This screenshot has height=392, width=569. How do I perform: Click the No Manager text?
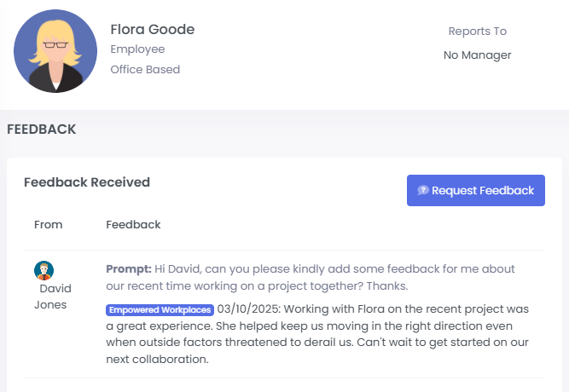coord(477,55)
